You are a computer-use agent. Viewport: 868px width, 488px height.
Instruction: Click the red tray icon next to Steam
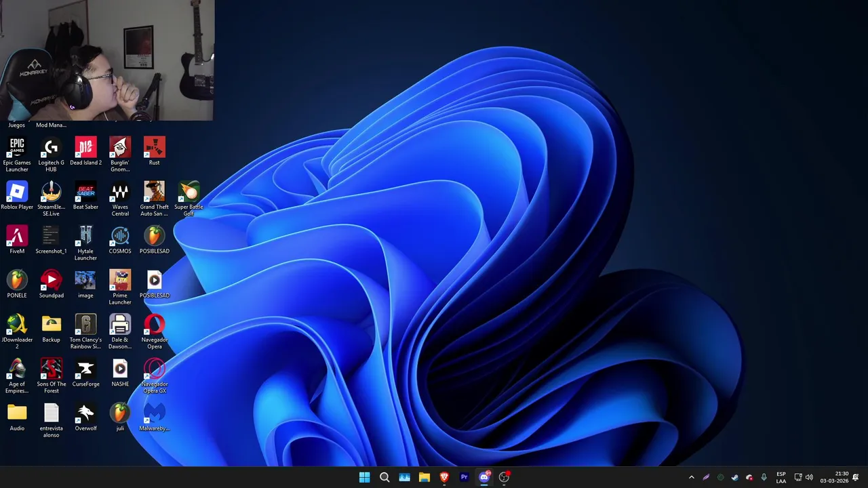click(749, 477)
